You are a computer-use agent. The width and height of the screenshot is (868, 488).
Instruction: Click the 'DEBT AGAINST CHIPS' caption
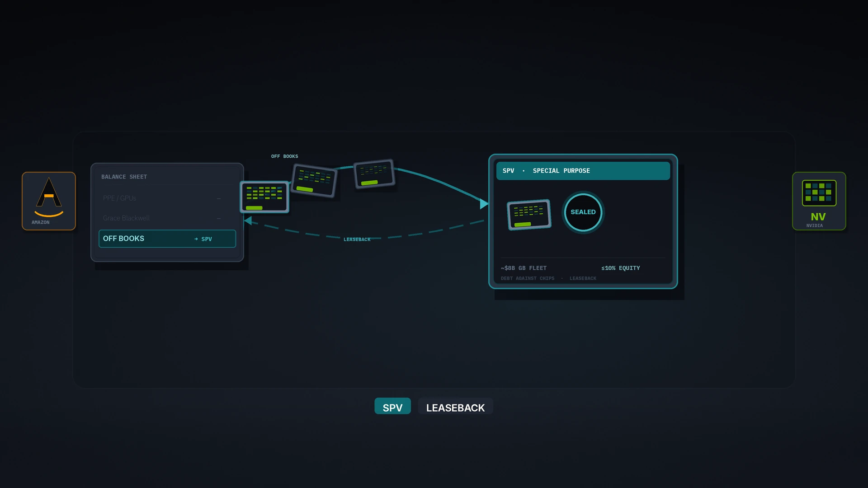click(x=527, y=278)
